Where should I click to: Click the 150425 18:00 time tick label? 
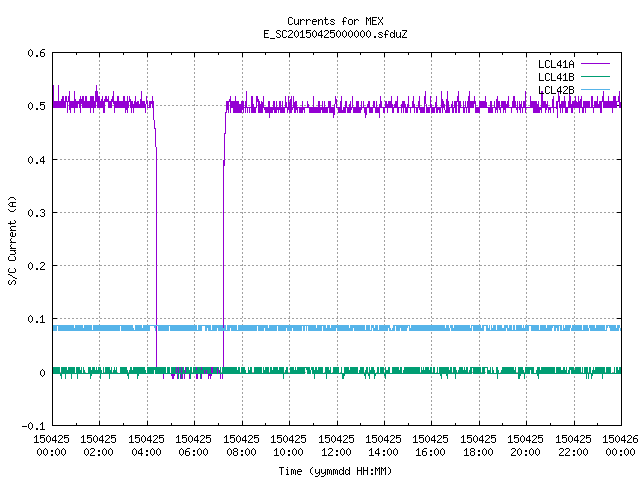click(478, 445)
